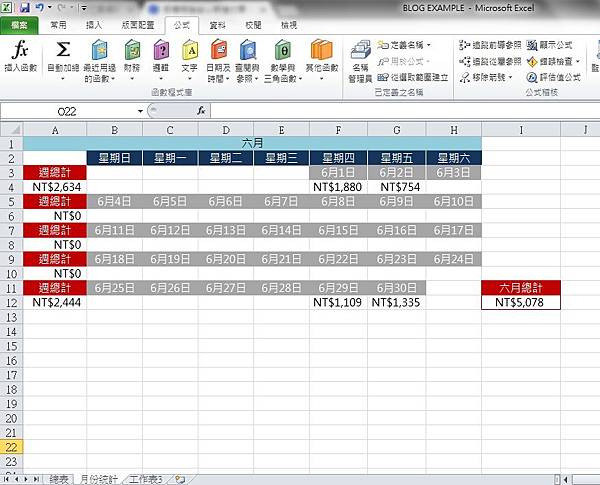Click in the Name Box showing O22
Viewport: 600px width, 485px height.
pos(67,111)
